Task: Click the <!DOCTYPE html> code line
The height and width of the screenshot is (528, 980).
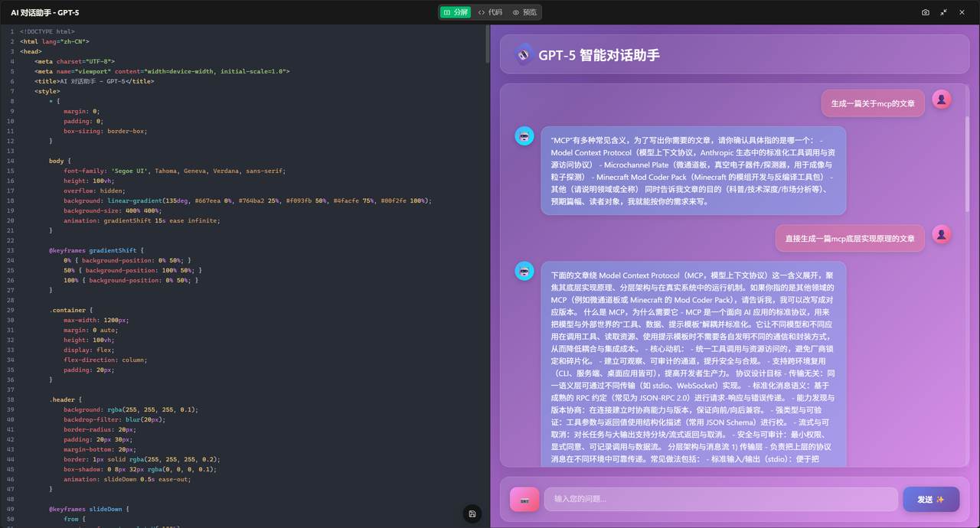Action: 47,31
